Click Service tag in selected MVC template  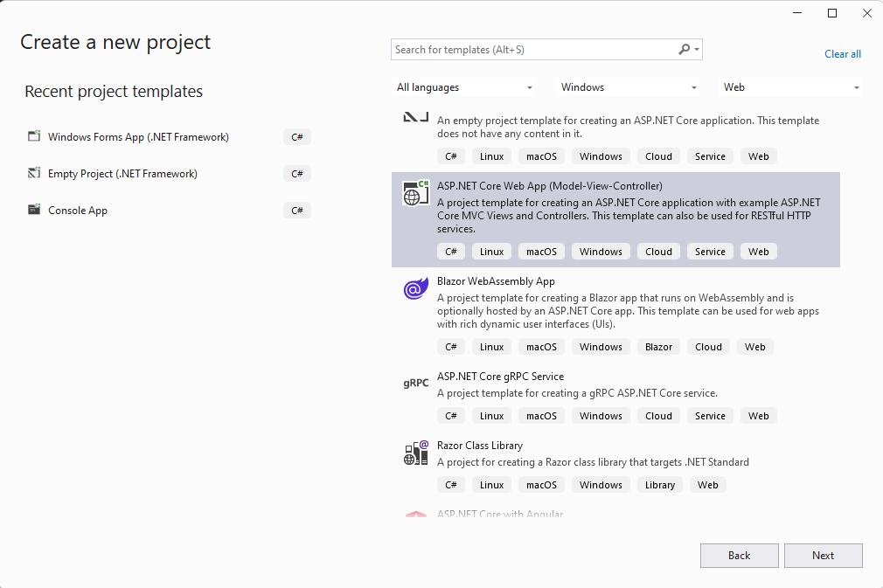[x=710, y=252]
